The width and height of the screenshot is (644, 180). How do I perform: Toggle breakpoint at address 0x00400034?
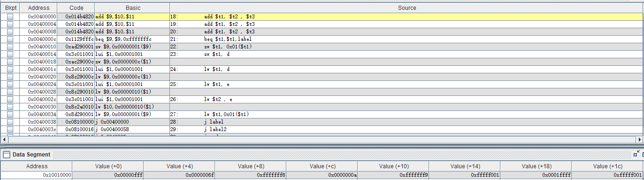pyautogui.click(x=9, y=114)
